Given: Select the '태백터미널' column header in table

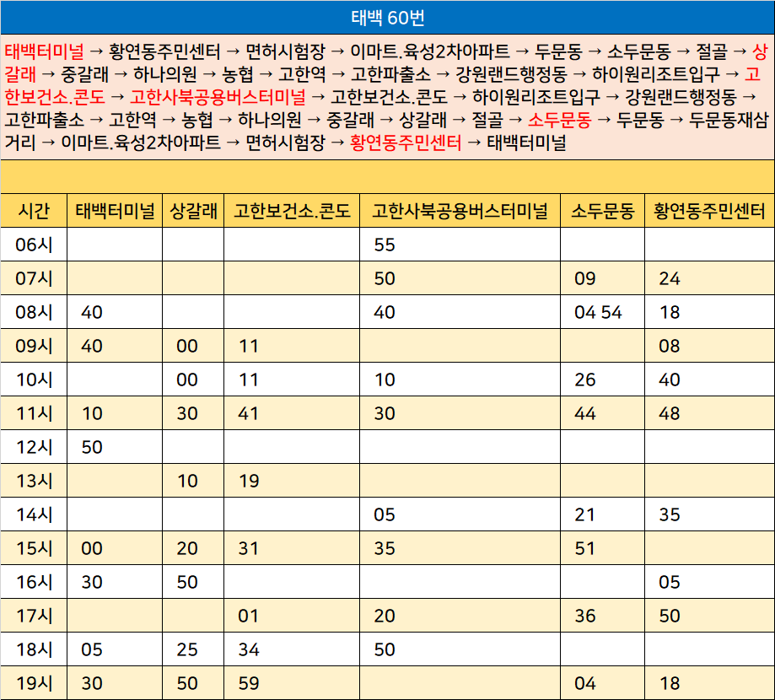Looking at the screenshot, I should point(115,211).
